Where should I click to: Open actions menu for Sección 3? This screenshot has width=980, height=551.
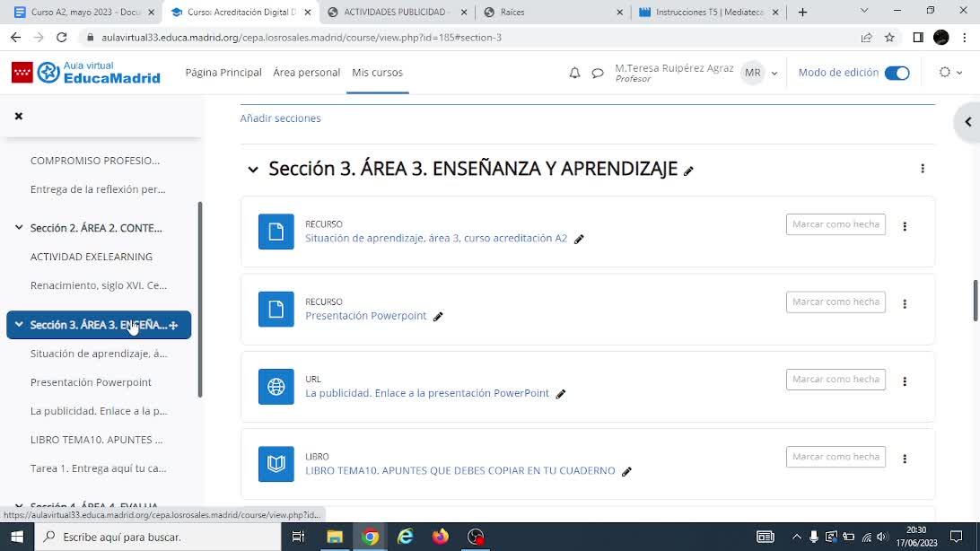coord(923,169)
